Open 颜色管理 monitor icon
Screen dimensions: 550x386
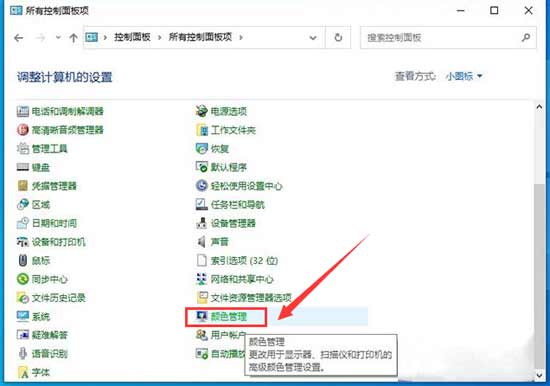(202, 317)
